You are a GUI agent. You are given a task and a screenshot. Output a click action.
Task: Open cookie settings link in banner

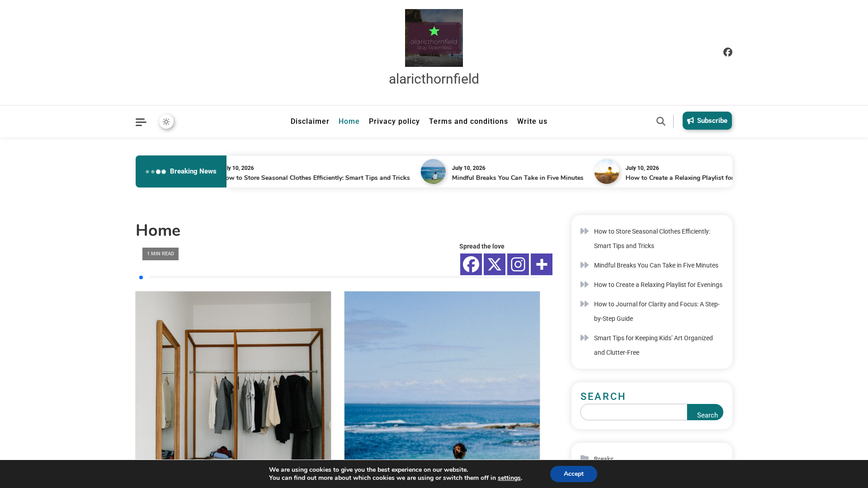509,478
